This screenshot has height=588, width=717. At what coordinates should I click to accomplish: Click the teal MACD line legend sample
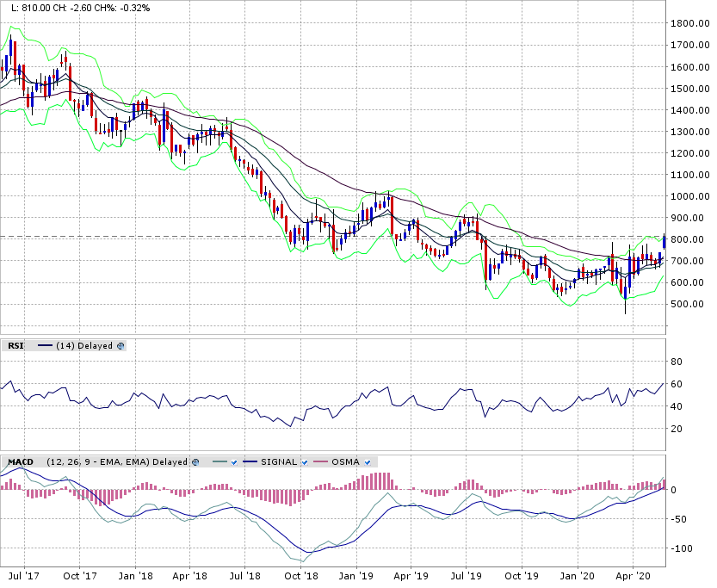pos(219,462)
